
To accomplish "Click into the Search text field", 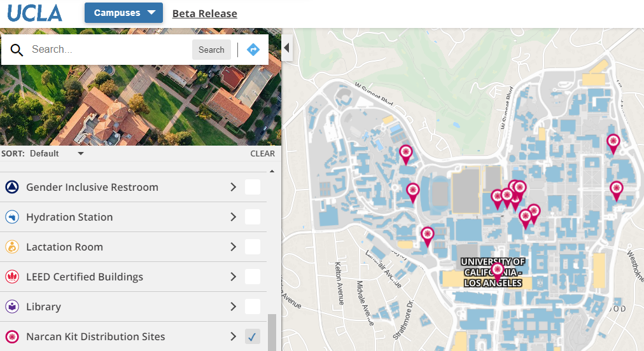I will [108, 50].
